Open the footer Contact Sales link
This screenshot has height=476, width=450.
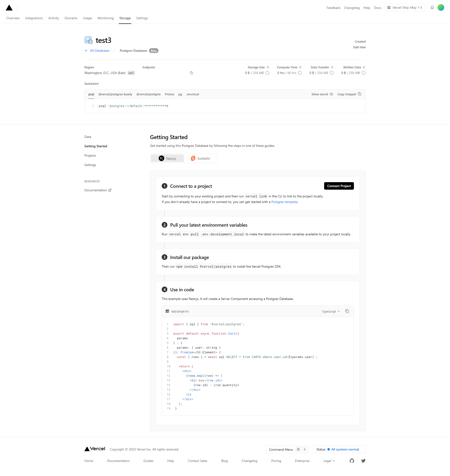pyautogui.click(x=198, y=461)
